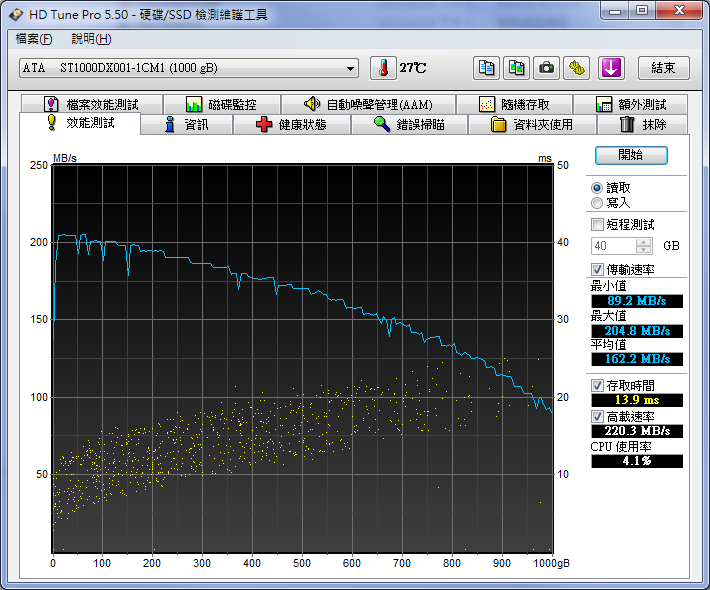The height and width of the screenshot is (590, 710).
Task: Open options with gears icon
Action: [x=576, y=68]
